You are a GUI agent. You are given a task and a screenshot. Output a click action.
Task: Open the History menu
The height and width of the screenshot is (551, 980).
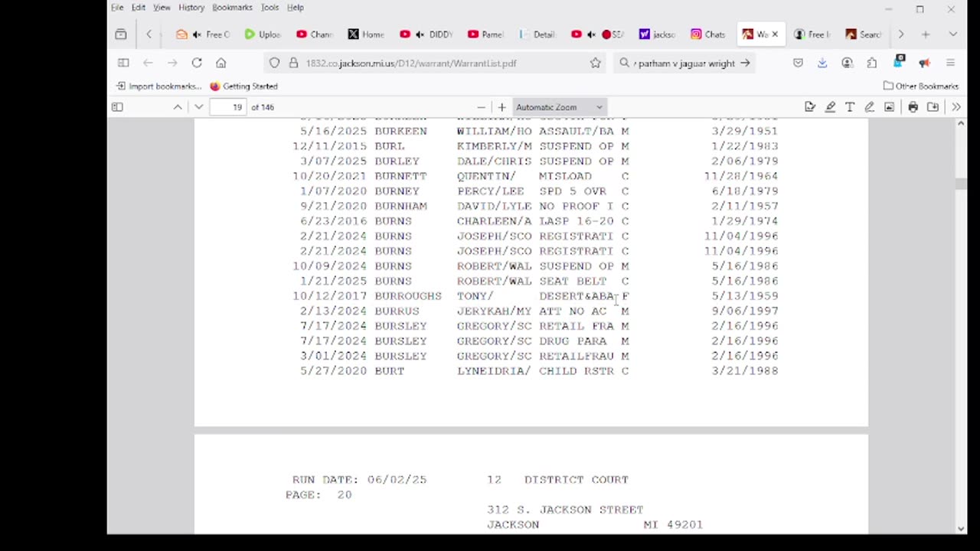[191, 8]
